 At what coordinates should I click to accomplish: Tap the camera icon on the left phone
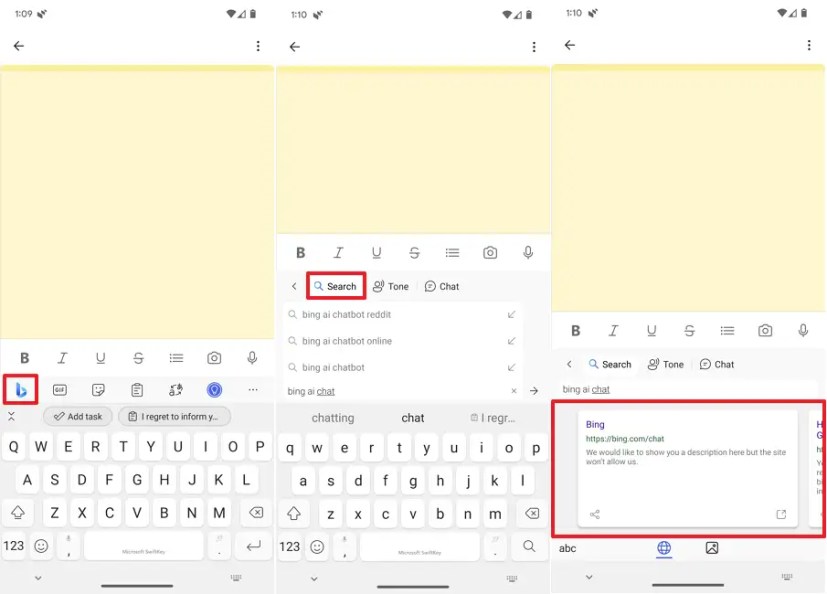coord(214,358)
